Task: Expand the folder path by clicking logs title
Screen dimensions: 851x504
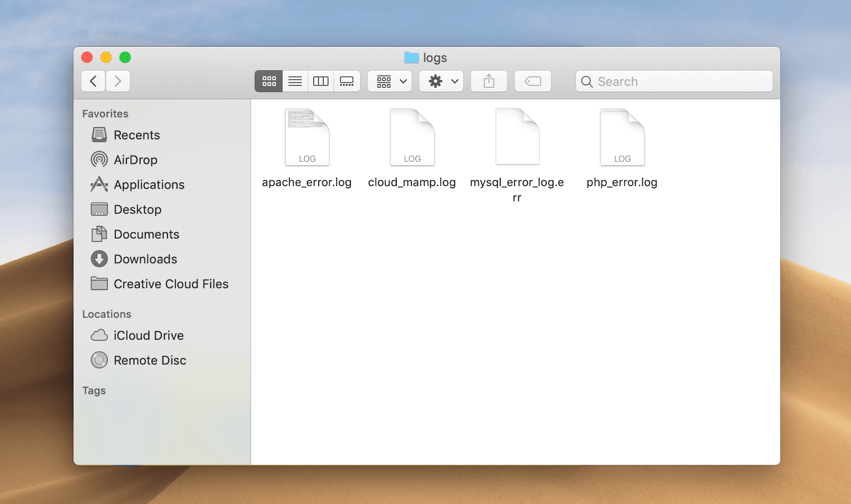Action: [x=435, y=57]
